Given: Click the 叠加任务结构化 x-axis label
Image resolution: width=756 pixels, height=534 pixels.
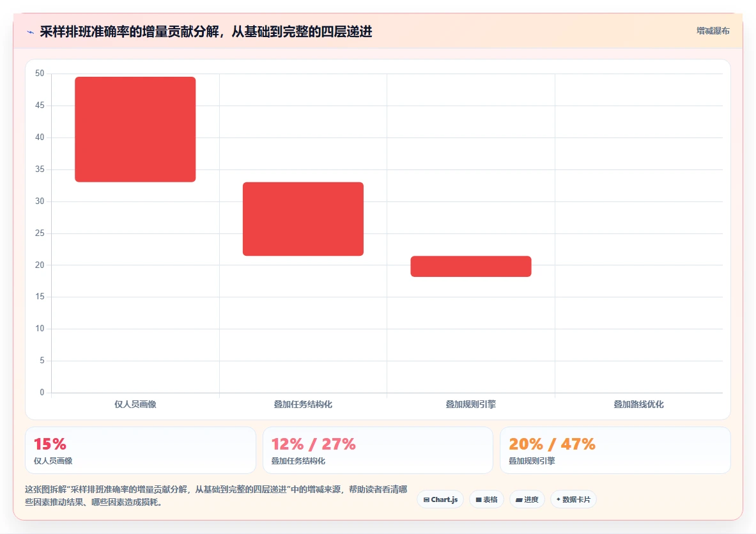Looking at the screenshot, I should [x=303, y=404].
